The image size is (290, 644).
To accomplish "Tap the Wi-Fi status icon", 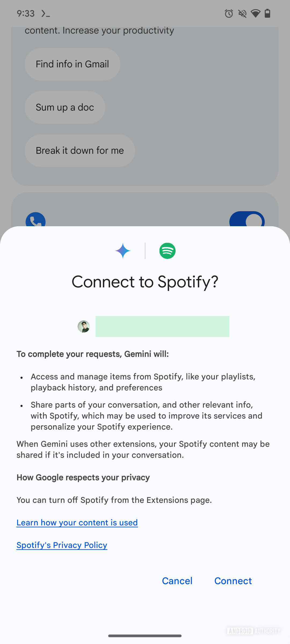I will pos(255,13).
